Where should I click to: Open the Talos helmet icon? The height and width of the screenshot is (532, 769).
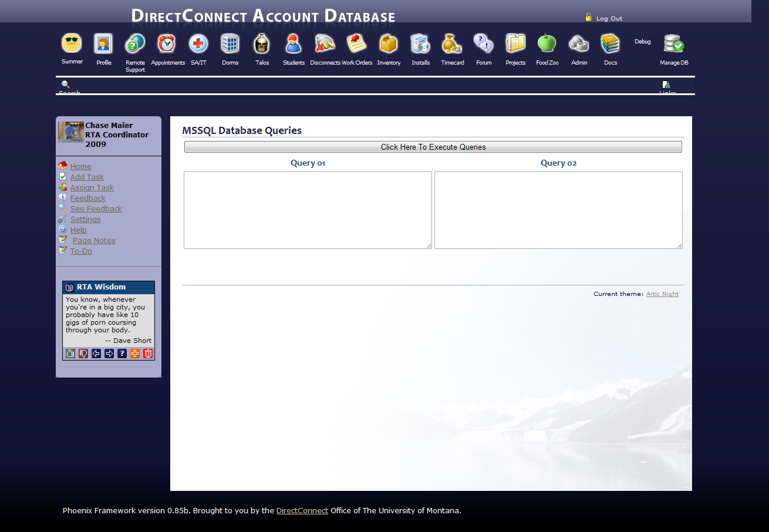click(x=262, y=43)
